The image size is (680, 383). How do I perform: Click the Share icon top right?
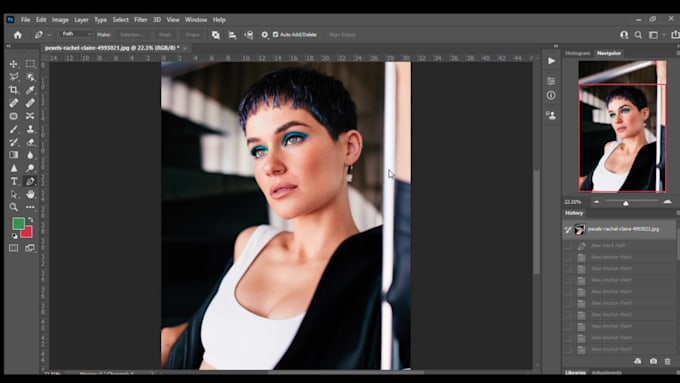[675, 35]
